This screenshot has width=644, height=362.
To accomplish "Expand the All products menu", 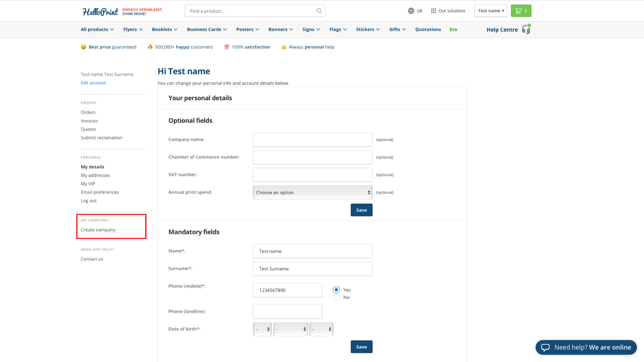I will tap(97, 29).
